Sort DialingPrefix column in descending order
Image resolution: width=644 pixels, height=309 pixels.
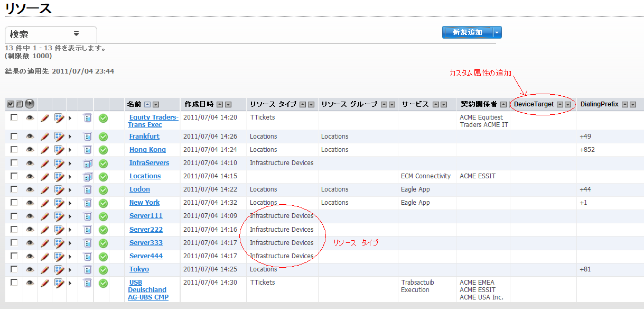pyautogui.click(x=632, y=105)
